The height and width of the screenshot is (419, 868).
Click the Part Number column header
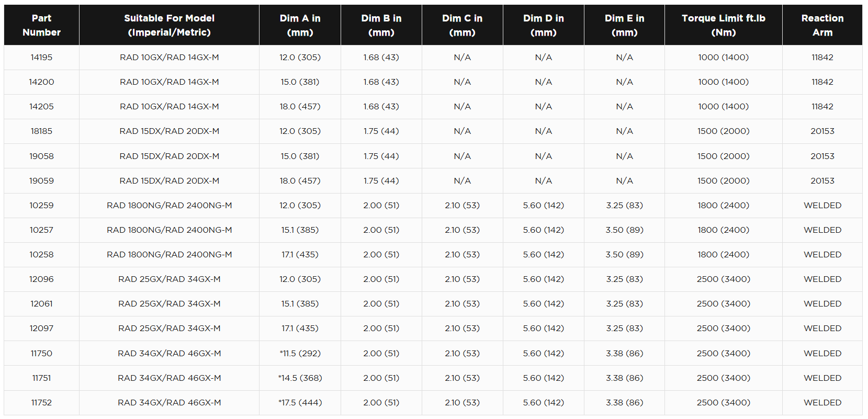(41, 25)
